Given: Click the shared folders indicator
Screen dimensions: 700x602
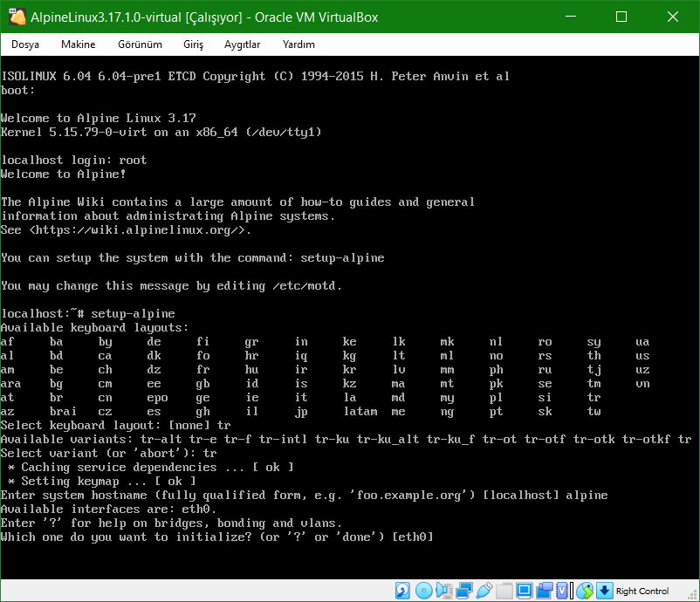Looking at the screenshot, I should tap(504, 591).
